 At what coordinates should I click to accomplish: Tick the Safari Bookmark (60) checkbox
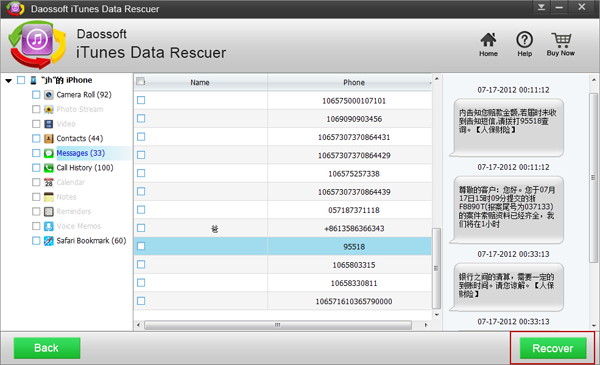pos(36,241)
